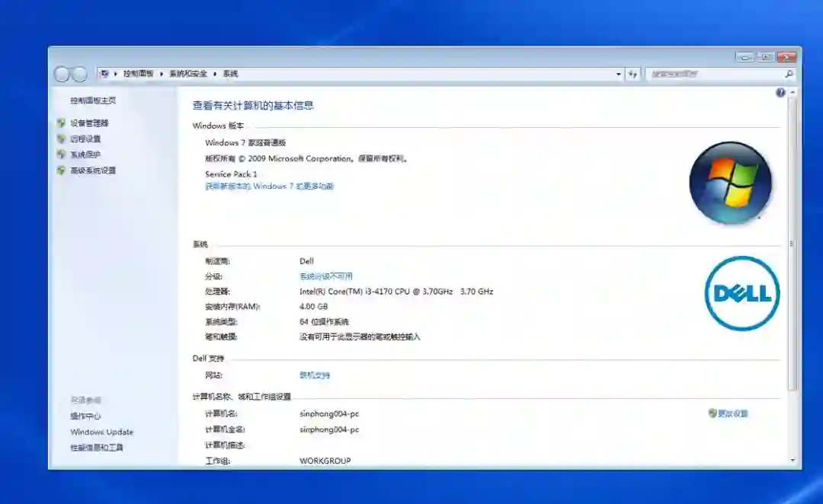This screenshot has width=823, height=504.
Task: Click the 系统分级不可用 rating link
Action: [x=326, y=276]
